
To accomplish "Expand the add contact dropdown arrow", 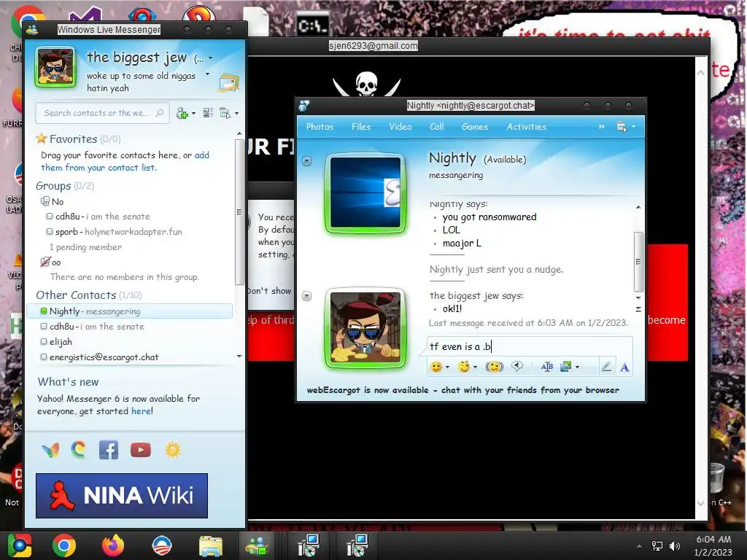I will click(x=193, y=113).
